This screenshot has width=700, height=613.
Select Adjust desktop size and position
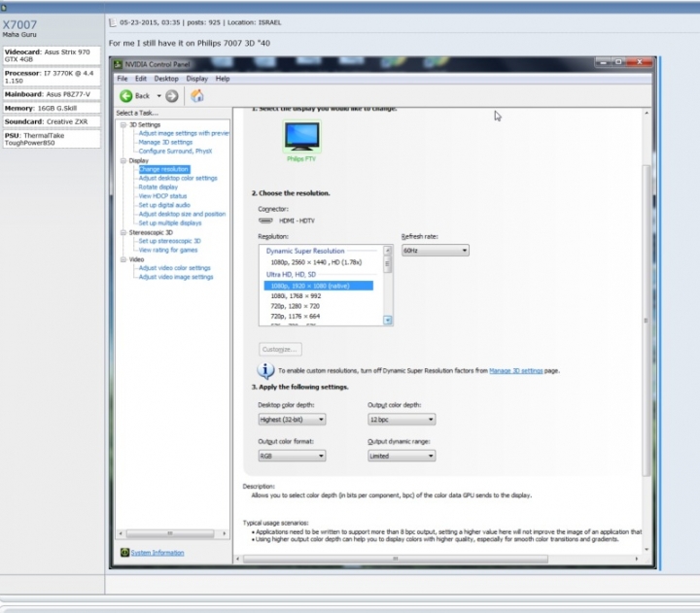pos(182,214)
